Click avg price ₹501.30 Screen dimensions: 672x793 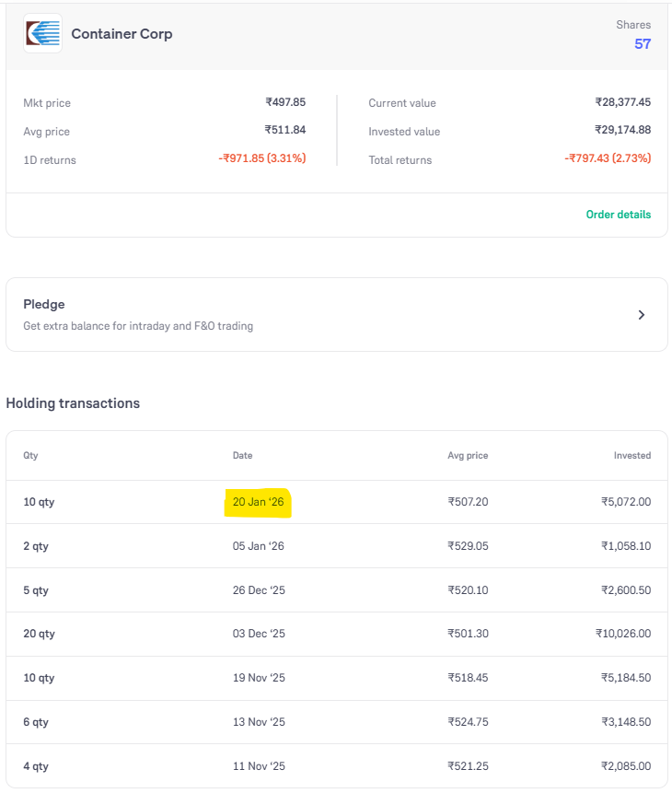tap(468, 634)
